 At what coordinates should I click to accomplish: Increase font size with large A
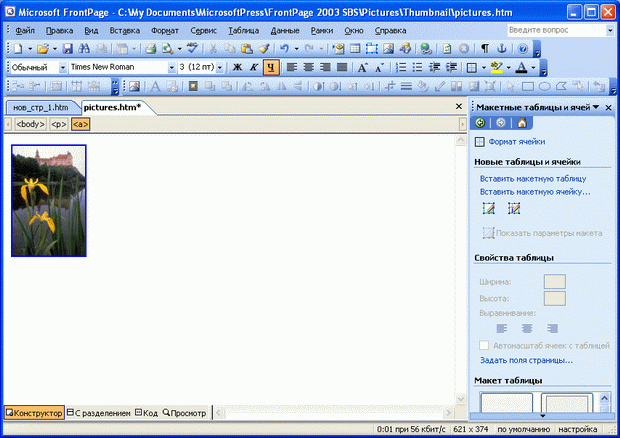click(x=362, y=68)
